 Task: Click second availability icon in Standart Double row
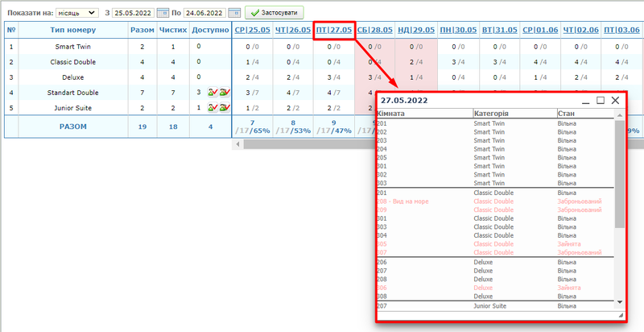click(224, 93)
